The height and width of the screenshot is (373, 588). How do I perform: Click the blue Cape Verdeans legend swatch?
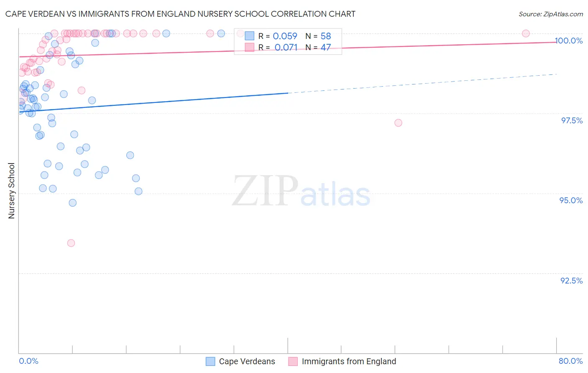tap(210, 361)
